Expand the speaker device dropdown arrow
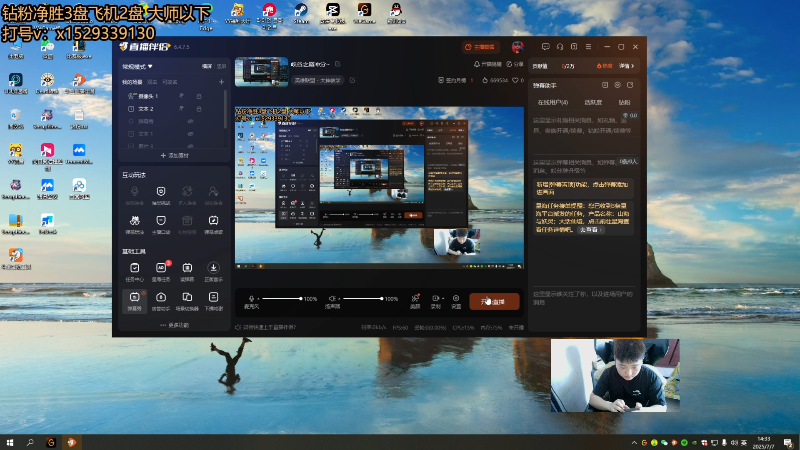Screen dimensions: 800x450 click(x=339, y=298)
